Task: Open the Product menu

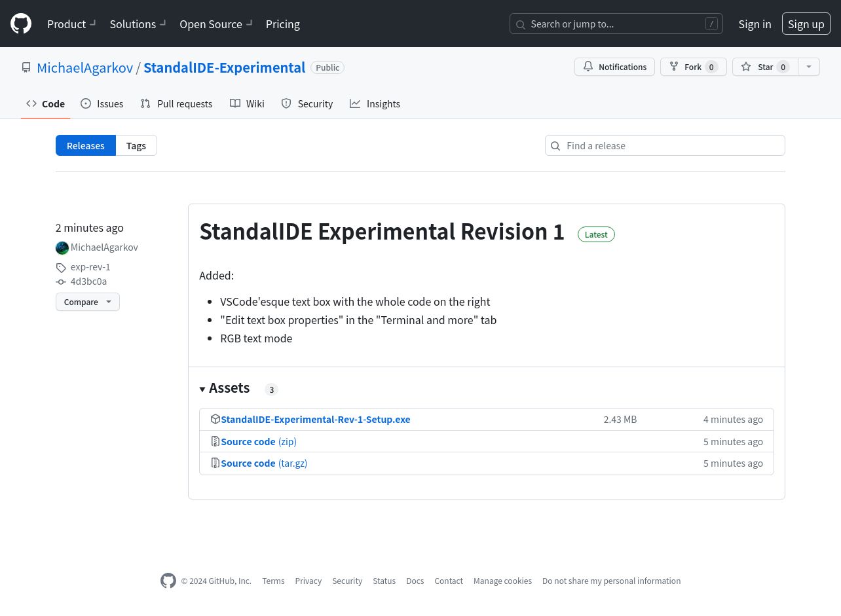Action: tap(71, 24)
